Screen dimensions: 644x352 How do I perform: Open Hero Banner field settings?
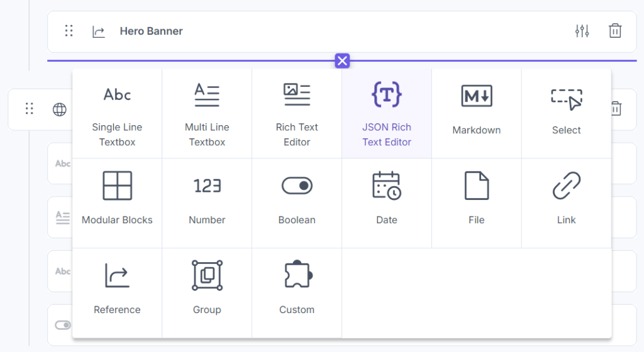(582, 31)
